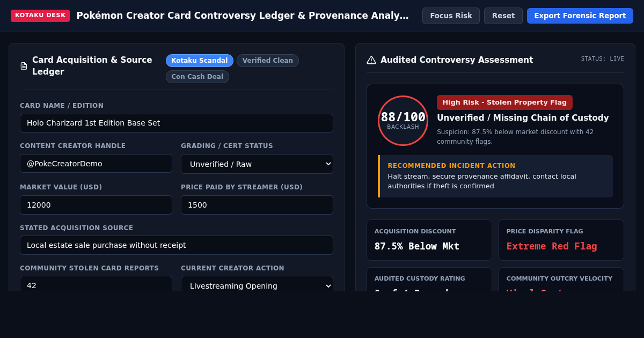This screenshot has height=338, width=644.
Task: Select the Kotaku Scandal preset
Action: tap(200, 61)
